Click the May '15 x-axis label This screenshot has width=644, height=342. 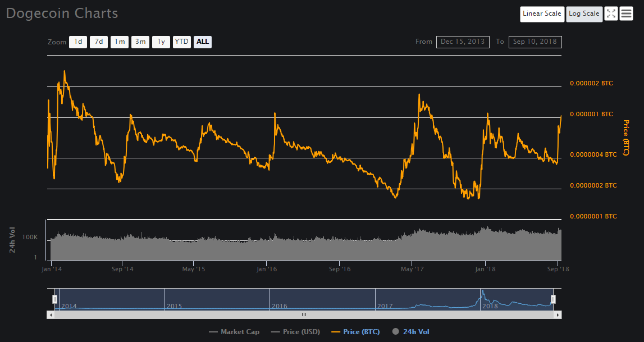tap(194, 270)
